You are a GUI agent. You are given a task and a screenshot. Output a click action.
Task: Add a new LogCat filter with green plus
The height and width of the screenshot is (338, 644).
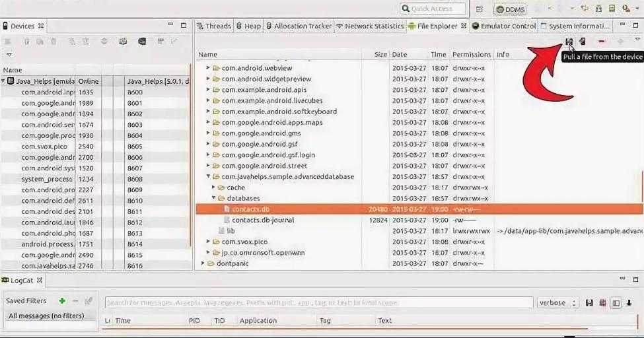[62, 300]
